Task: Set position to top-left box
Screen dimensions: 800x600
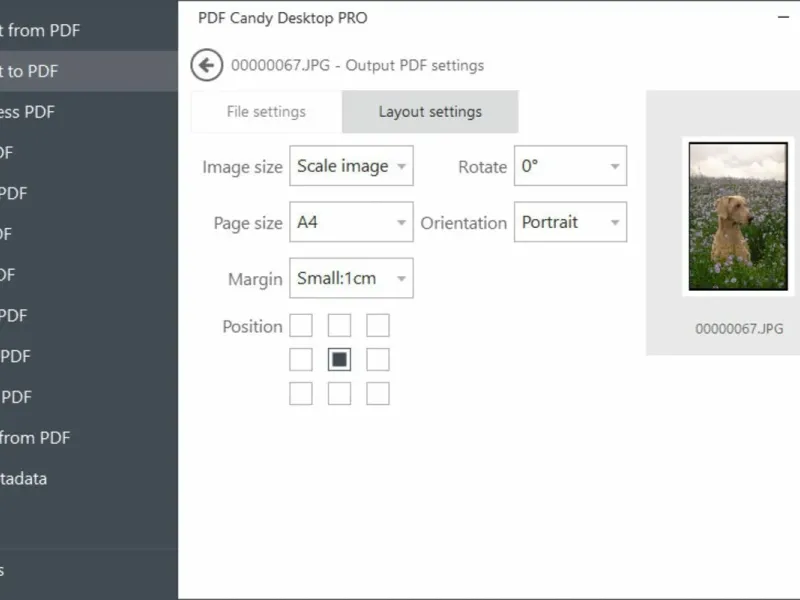Action: click(x=301, y=326)
